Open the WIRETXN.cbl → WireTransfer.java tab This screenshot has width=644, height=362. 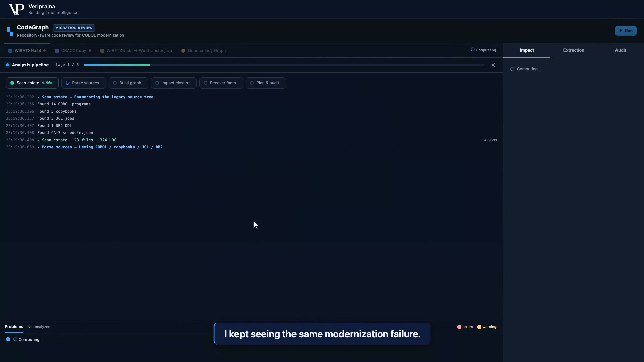(136, 51)
